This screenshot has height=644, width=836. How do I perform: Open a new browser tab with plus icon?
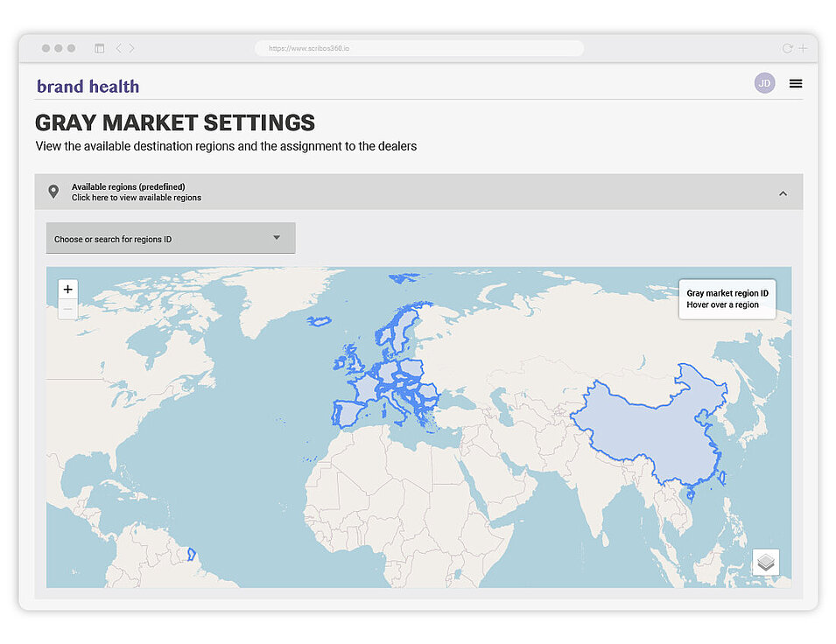coord(803,49)
